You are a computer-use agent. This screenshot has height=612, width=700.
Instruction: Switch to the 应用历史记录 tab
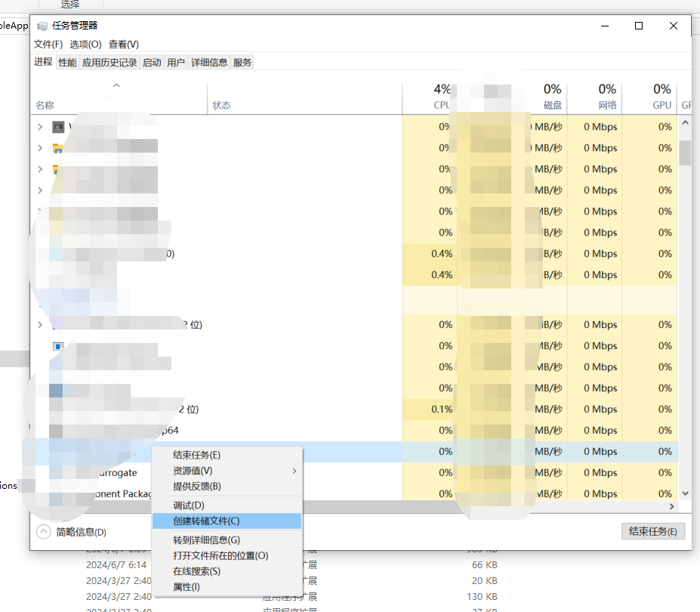[109, 63]
